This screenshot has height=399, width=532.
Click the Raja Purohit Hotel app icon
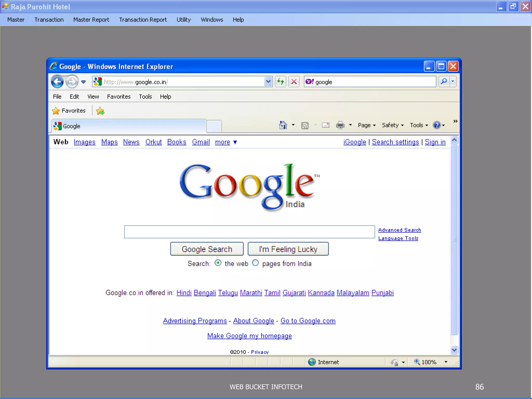[x=5, y=6]
